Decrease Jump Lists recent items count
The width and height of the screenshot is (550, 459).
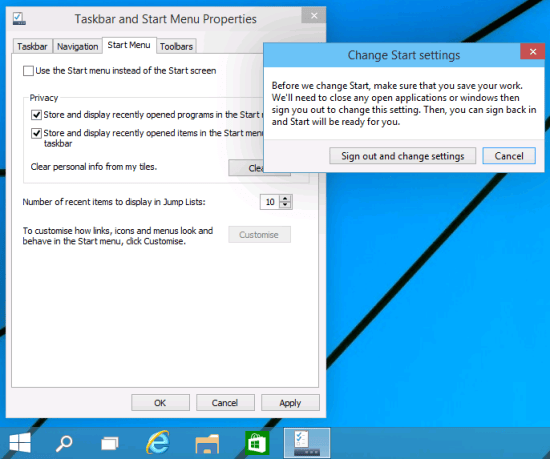coord(286,205)
